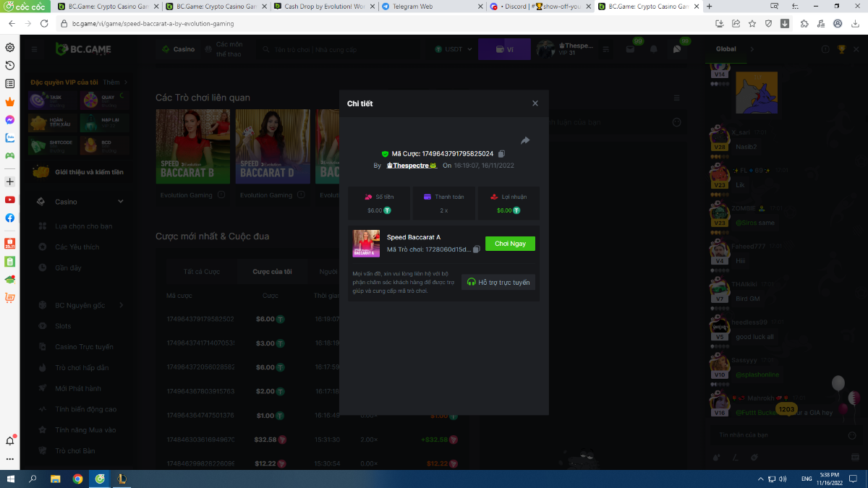Image resolution: width=868 pixels, height=488 pixels.
Task: Open Messenger from the browser sidebar
Action: [x=10, y=119]
